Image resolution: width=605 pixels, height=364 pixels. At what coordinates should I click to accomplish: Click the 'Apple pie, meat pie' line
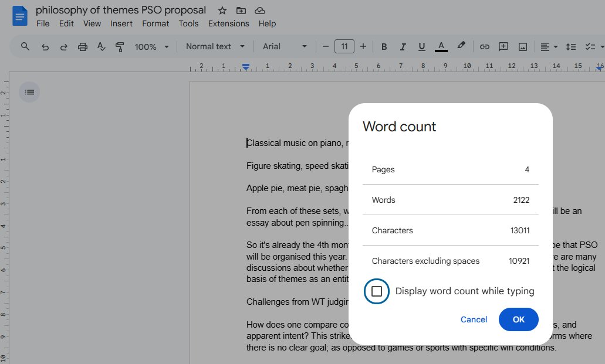298,188
